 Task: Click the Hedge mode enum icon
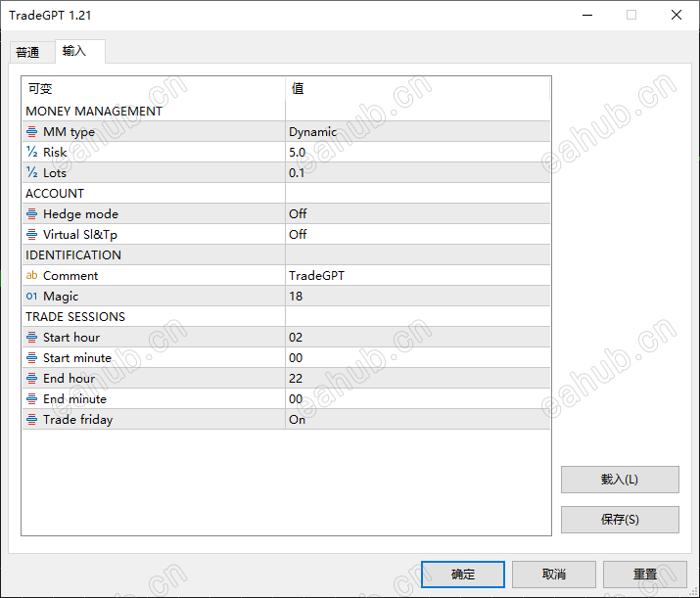pos(31,213)
